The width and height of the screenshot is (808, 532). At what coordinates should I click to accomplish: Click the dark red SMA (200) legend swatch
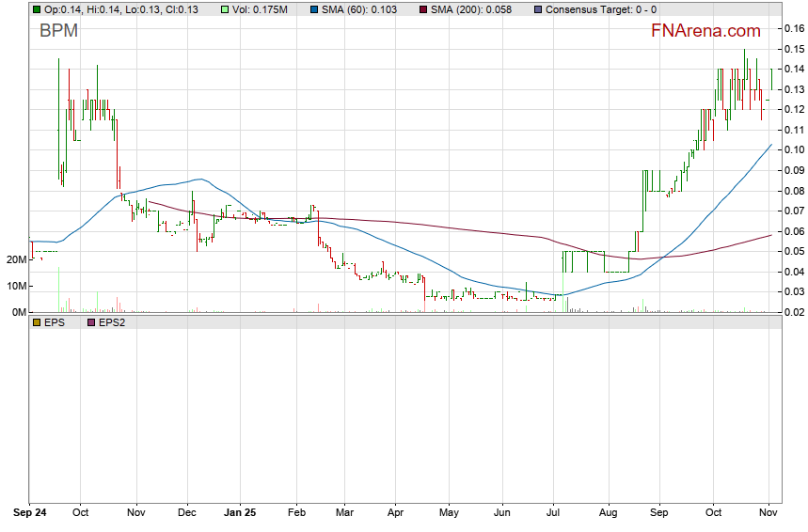(423, 9)
